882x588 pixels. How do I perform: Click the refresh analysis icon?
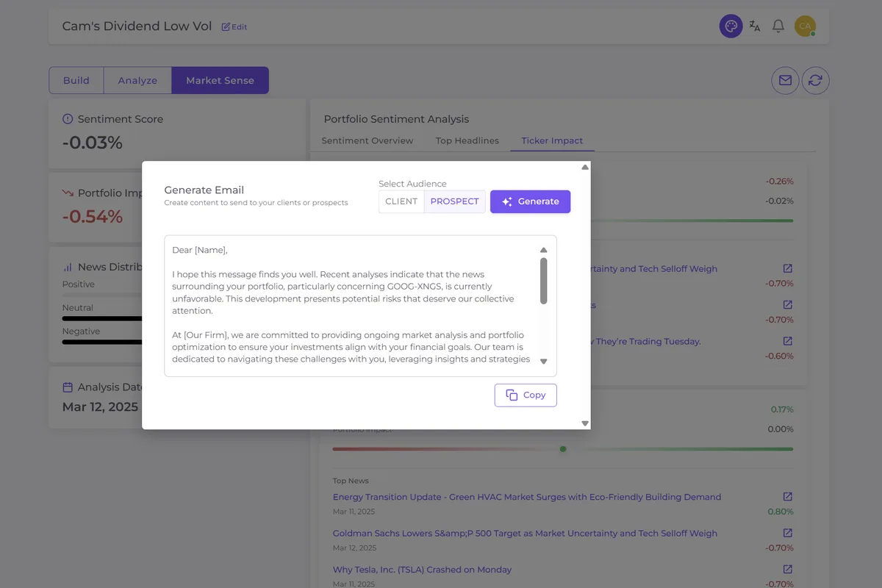coord(815,81)
